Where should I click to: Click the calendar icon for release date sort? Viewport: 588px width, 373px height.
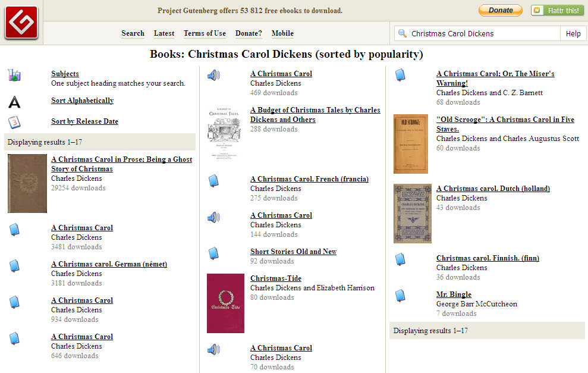point(14,122)
